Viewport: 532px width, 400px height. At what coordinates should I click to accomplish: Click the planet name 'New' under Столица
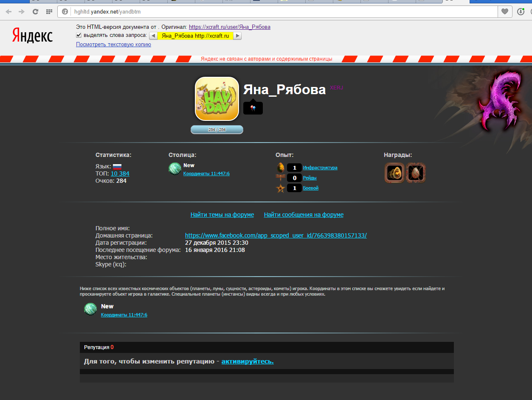pyautogui.click(x=189, y=165)
